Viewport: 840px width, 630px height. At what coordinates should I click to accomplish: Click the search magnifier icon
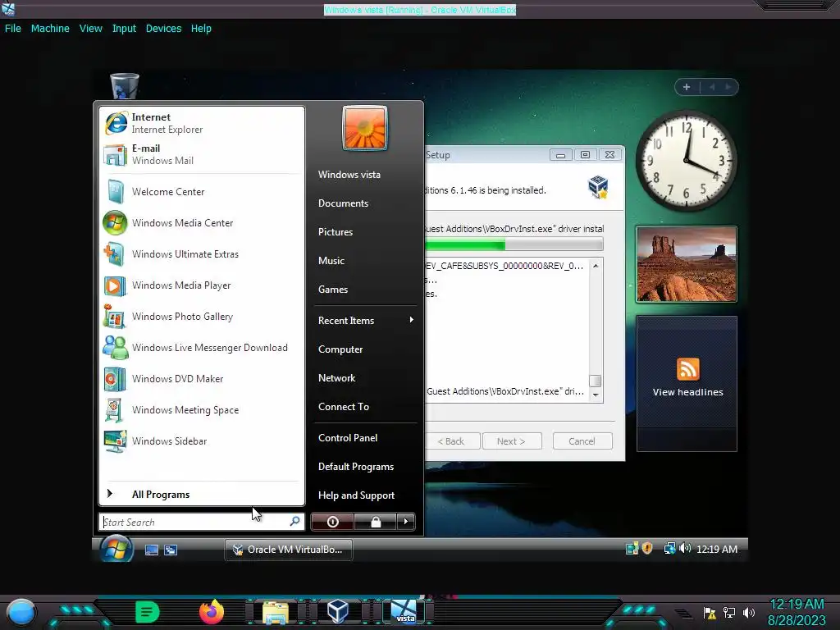pos(294,521)
